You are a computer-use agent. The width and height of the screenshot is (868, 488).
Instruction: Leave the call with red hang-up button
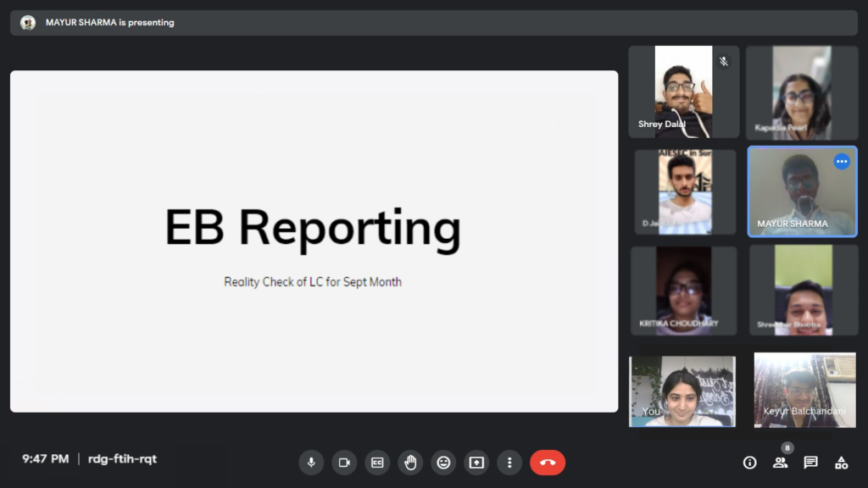coord(548,463)
